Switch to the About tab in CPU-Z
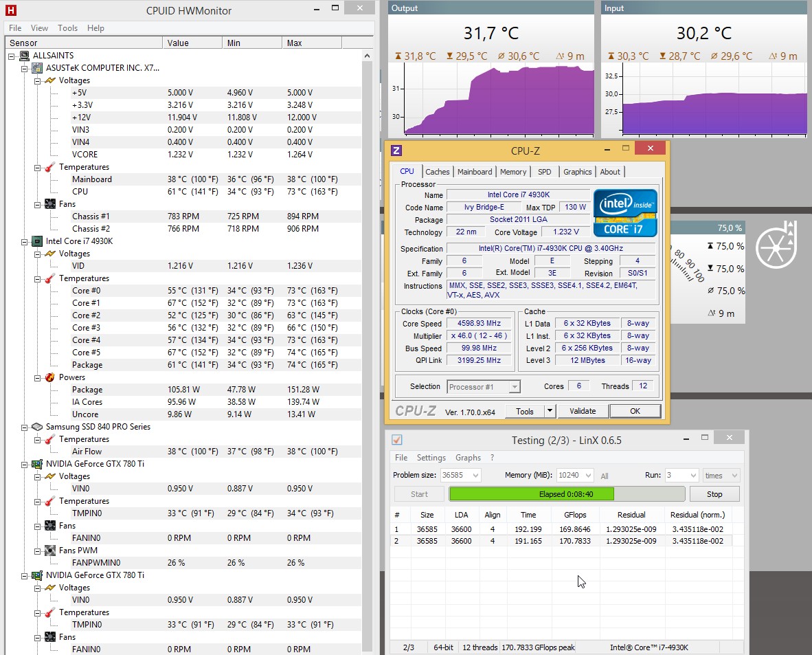 610,172
